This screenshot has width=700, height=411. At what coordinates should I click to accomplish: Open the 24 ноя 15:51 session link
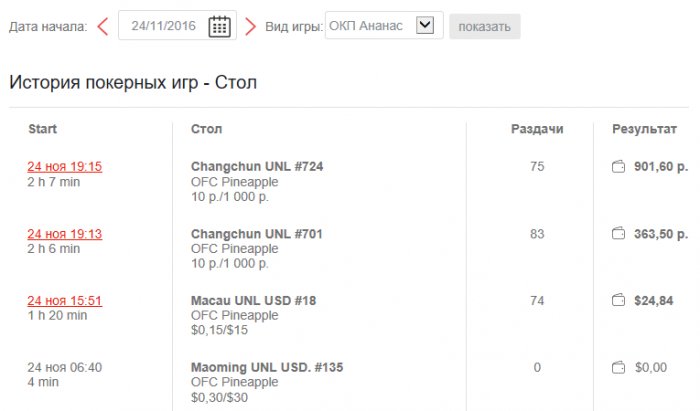coord(64,300)
